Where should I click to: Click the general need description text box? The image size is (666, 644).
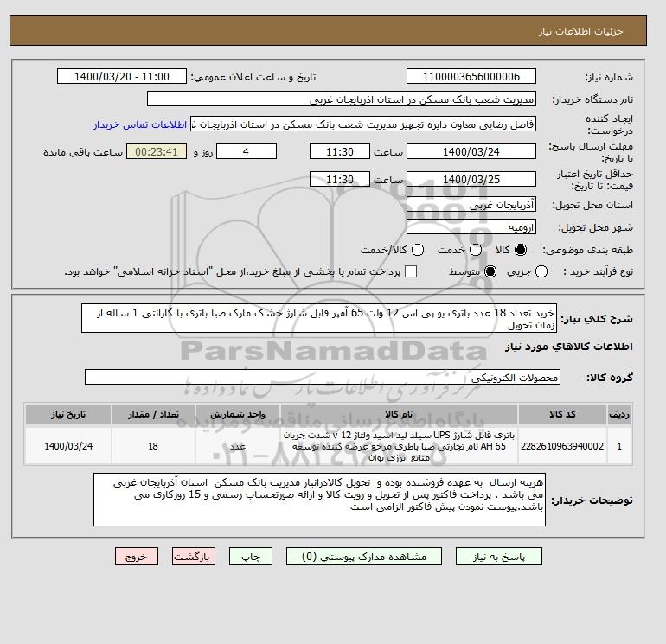pyautogui.click(x=319, y=318)
